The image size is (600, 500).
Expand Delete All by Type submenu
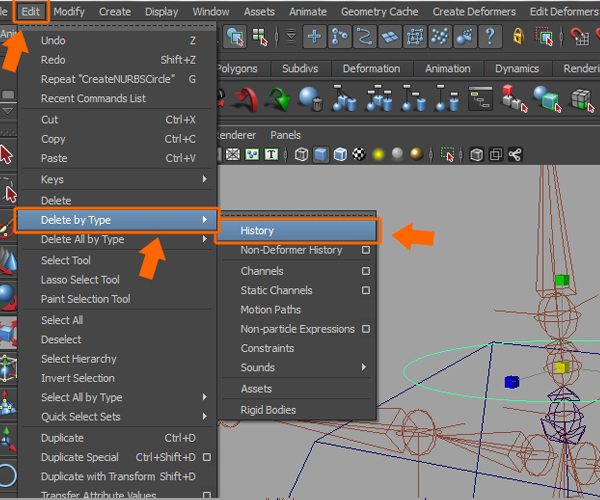click(x=117, y=239)
